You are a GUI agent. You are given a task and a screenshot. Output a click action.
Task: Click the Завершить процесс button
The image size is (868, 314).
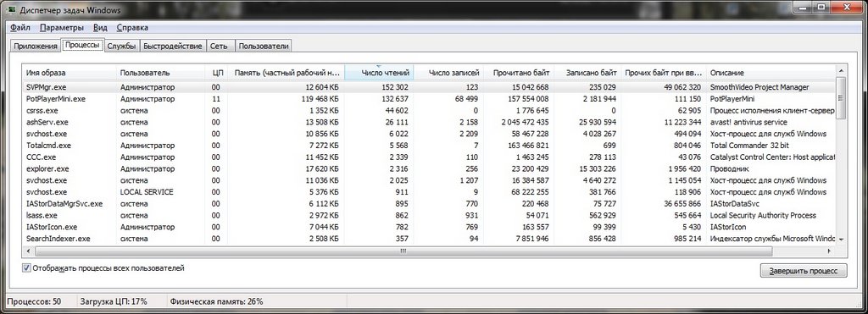[804, 271]
